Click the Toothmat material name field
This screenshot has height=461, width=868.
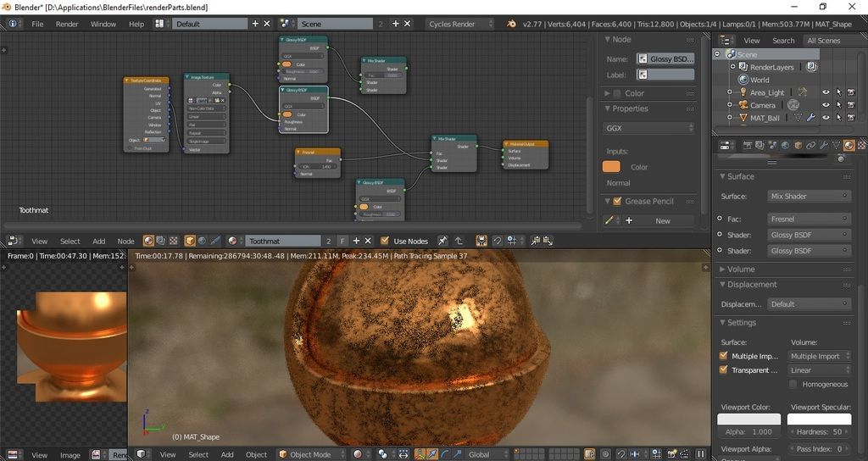(282, 241)
